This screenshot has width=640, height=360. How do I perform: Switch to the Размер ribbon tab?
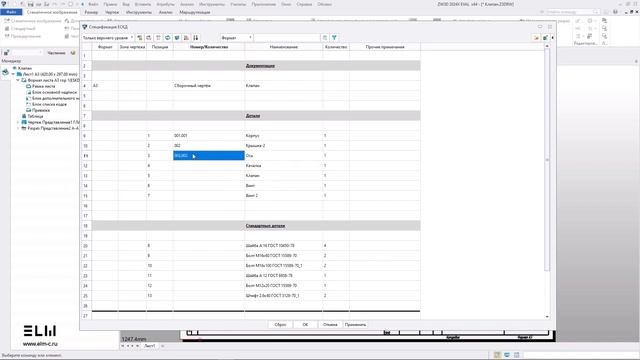(x=91, y=12)
